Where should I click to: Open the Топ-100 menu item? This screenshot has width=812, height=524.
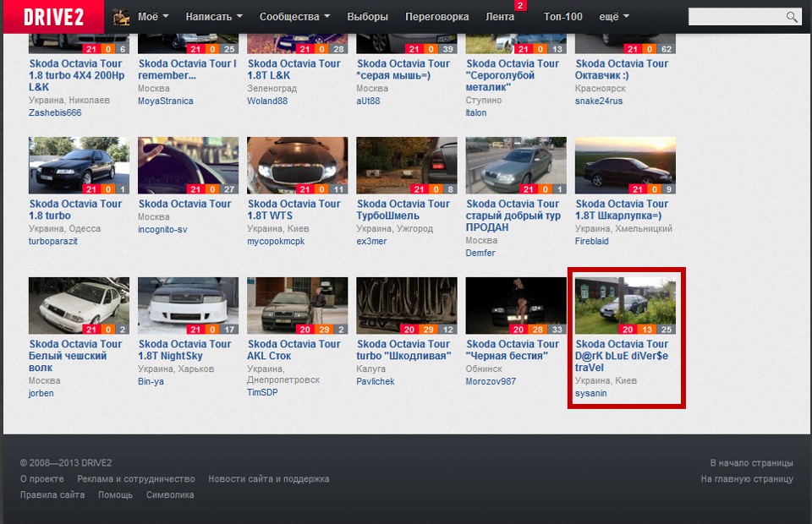563,17
